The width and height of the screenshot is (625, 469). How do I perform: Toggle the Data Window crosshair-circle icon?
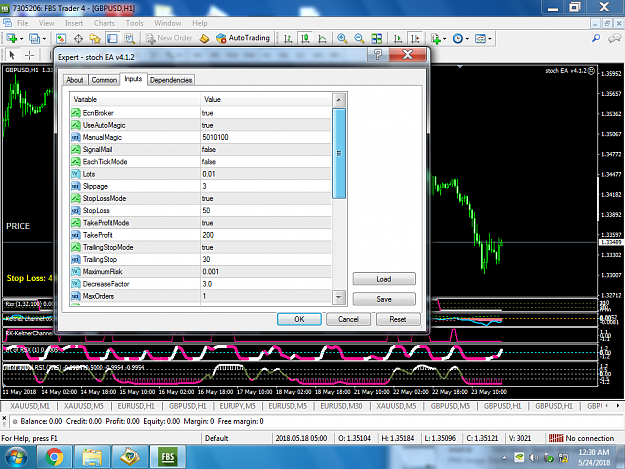click(x=78, y=39)
